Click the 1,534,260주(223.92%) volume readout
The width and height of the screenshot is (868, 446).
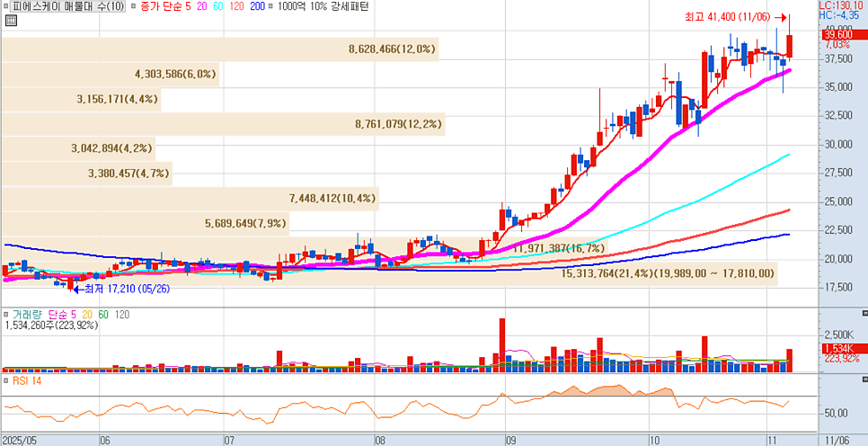(51, 326)
